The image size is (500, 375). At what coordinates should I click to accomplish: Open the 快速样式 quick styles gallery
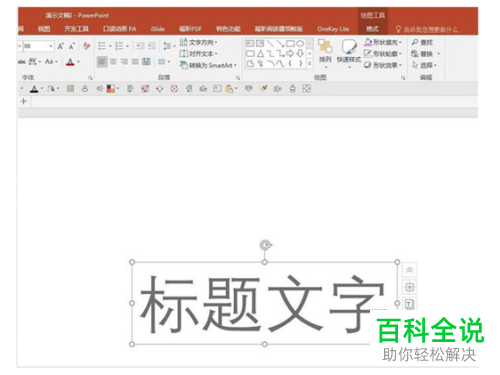[349, 53]
